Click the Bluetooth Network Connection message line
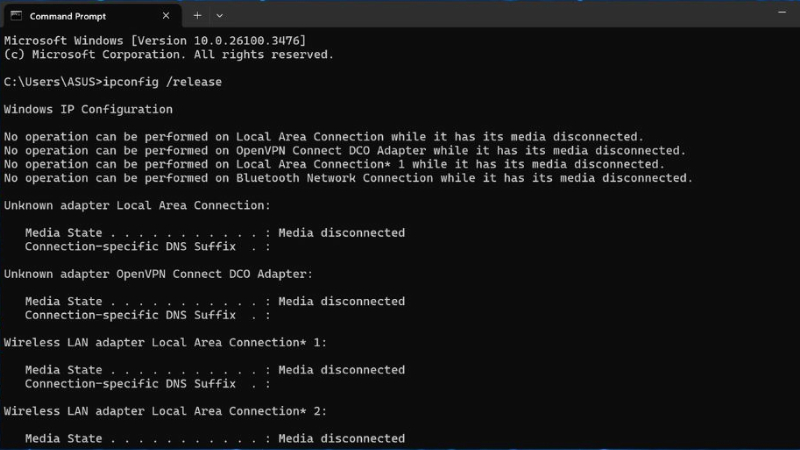Viewport: 800px width, 450px height. point(348,178)
